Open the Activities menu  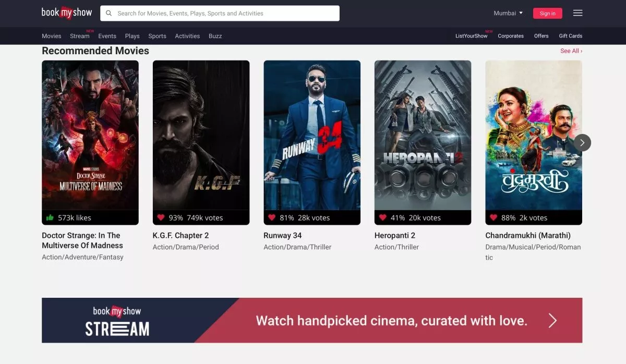(x=187, y=36)
